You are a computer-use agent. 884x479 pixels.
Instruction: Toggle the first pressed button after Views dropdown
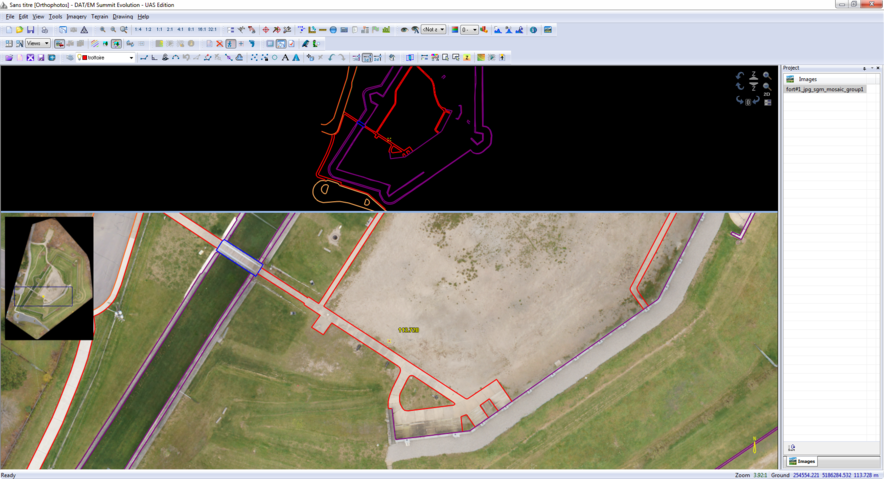59,43
